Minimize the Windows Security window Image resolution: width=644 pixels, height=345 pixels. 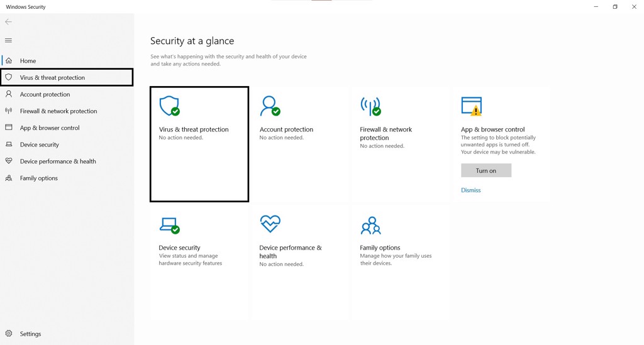[596, 6]
